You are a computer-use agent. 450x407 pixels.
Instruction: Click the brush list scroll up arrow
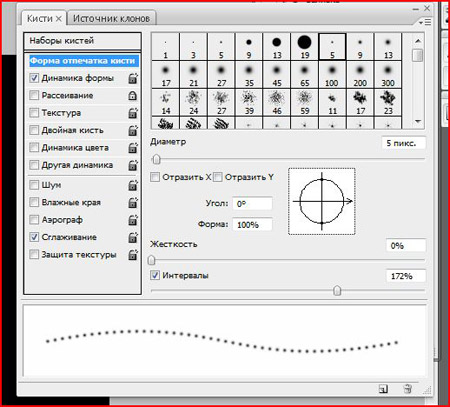pyautogui.click(x=418, y=41)
